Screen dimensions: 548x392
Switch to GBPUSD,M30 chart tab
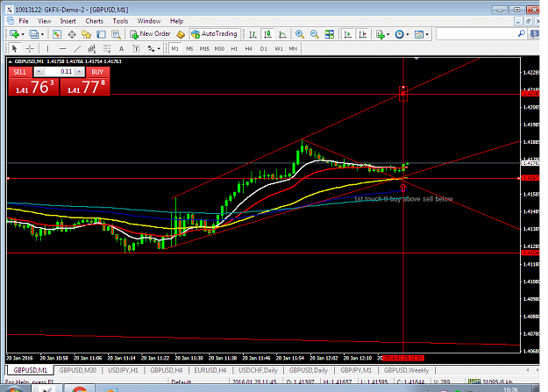pyautogui.click(x=77, y=370)
